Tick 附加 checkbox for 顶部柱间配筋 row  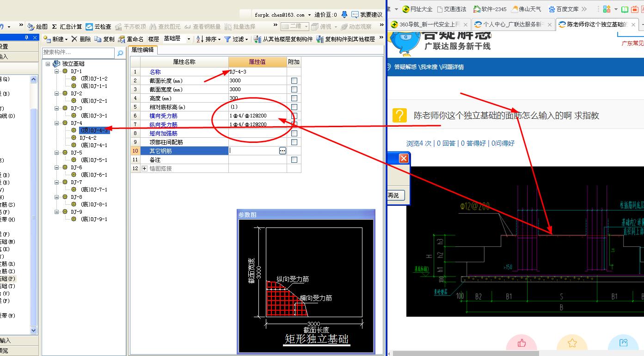tap(294, 142)
